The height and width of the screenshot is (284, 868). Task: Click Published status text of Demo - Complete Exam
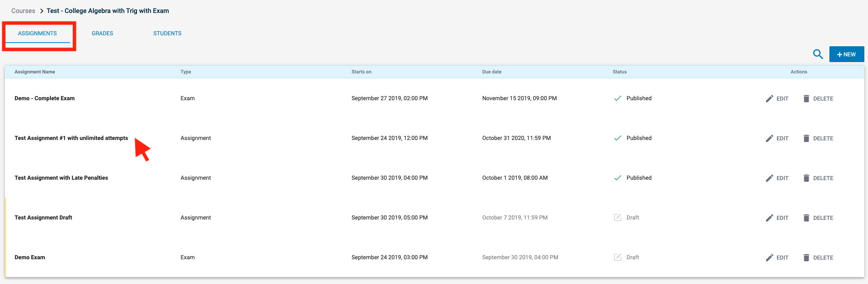[x=639, y=98]
